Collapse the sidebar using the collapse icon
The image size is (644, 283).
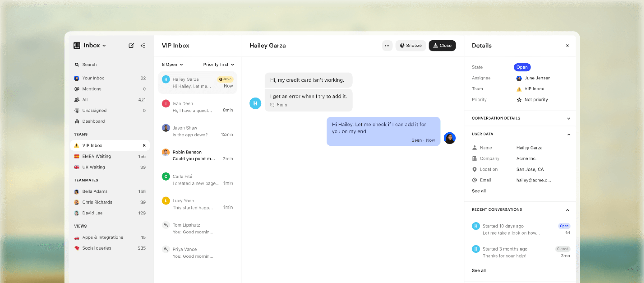coord(143,45)
